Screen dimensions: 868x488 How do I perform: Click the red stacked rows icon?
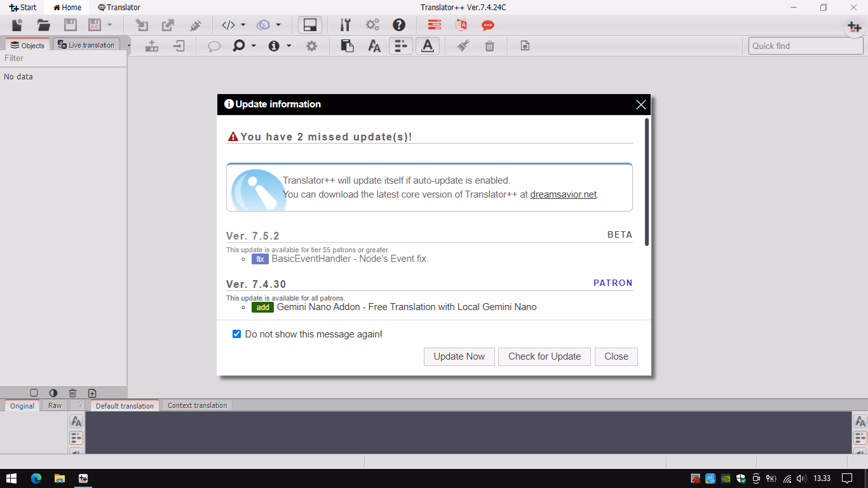435,25
